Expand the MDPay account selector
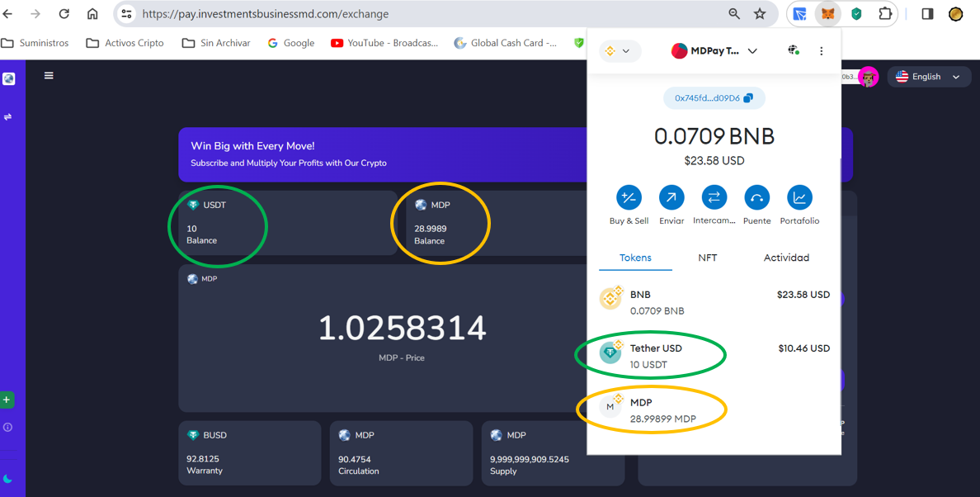Image resolution: width=980 pixels, height=497 pixels. [x=714, y=51]
